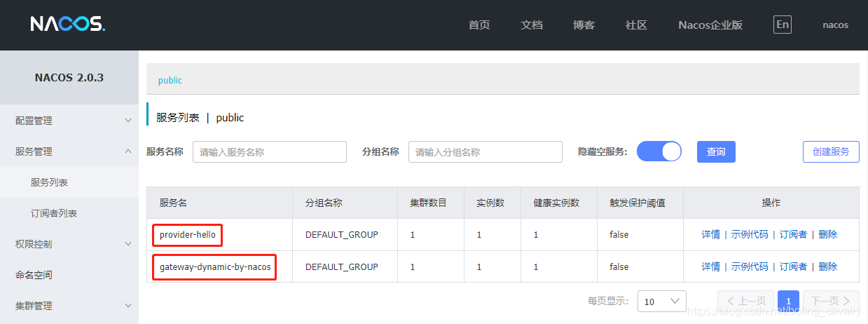Click the 查询 search button
868x324 pixels.
[x=716, y=151]
